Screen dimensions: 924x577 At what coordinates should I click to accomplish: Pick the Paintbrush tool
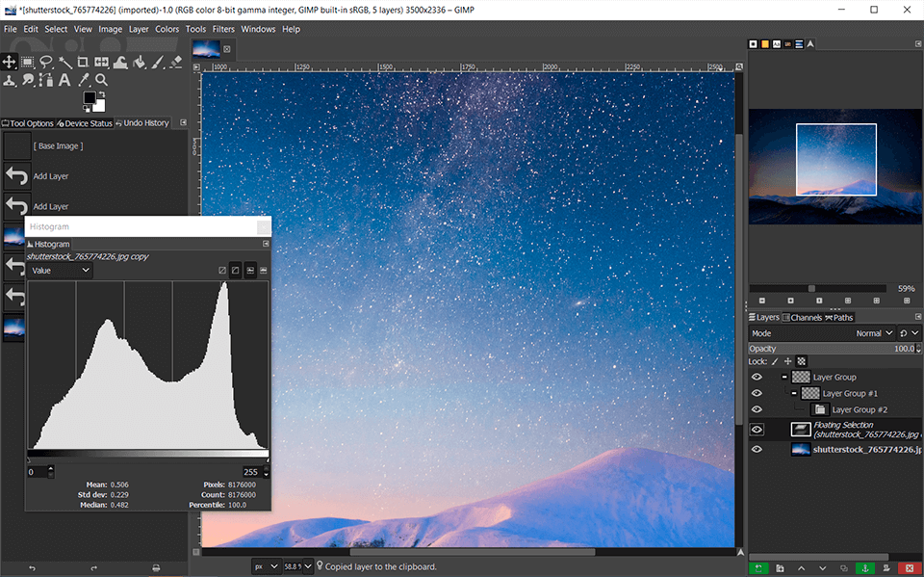158,62
